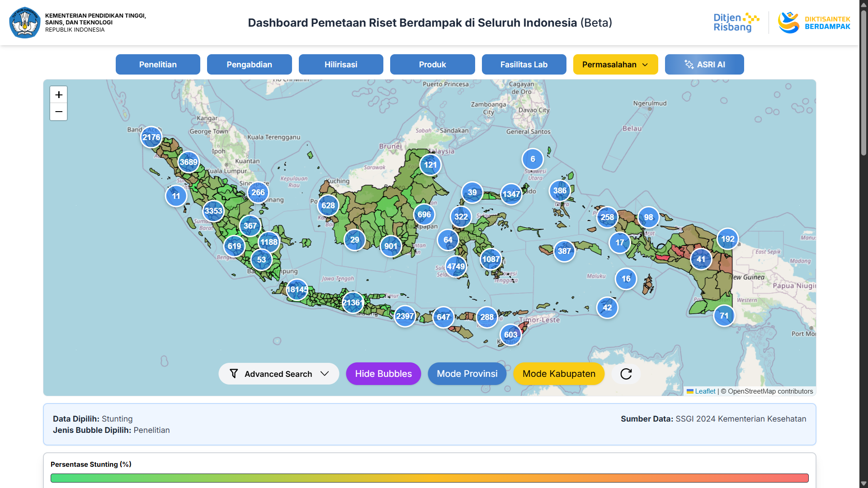Click the 18145 research bubble on Java
Image resolution: width=868 pixels, height=488 pixels.
[297, 290]
